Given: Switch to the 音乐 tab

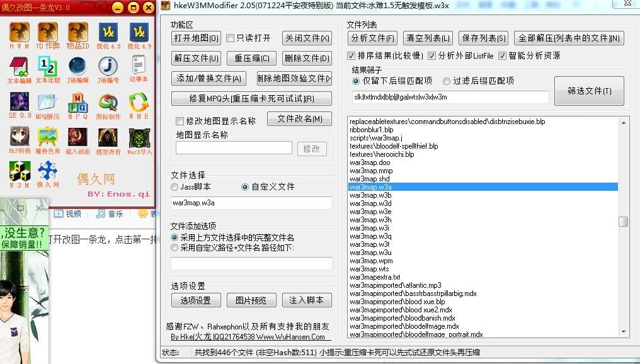Looking at the screenshot, I should (x=109, y=214).
